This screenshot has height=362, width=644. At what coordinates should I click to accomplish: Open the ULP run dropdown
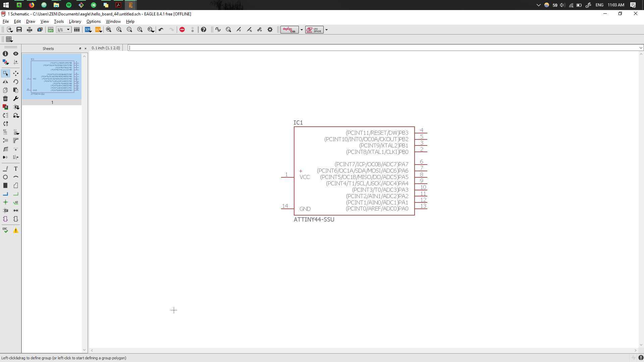pyautogui.click(x=98, y=29)
